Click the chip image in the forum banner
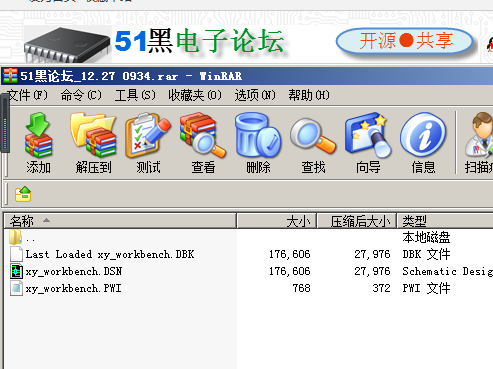 (67, 45)
